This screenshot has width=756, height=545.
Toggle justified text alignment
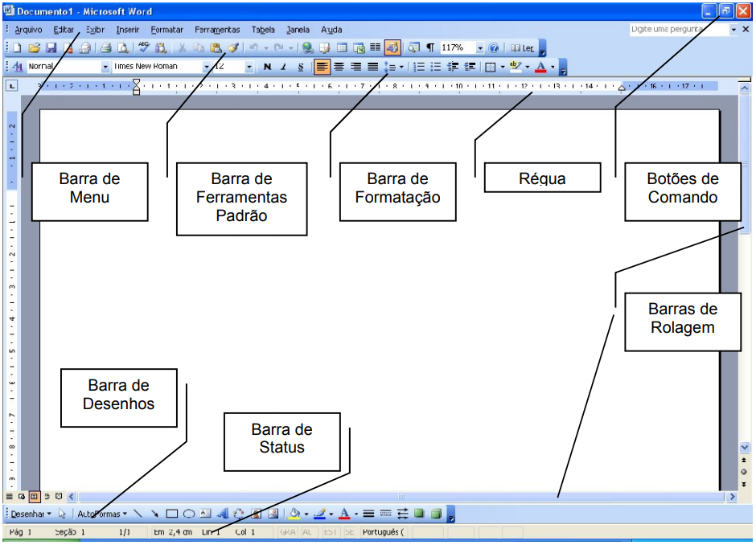pyautogui.click(x=373, y=67)
